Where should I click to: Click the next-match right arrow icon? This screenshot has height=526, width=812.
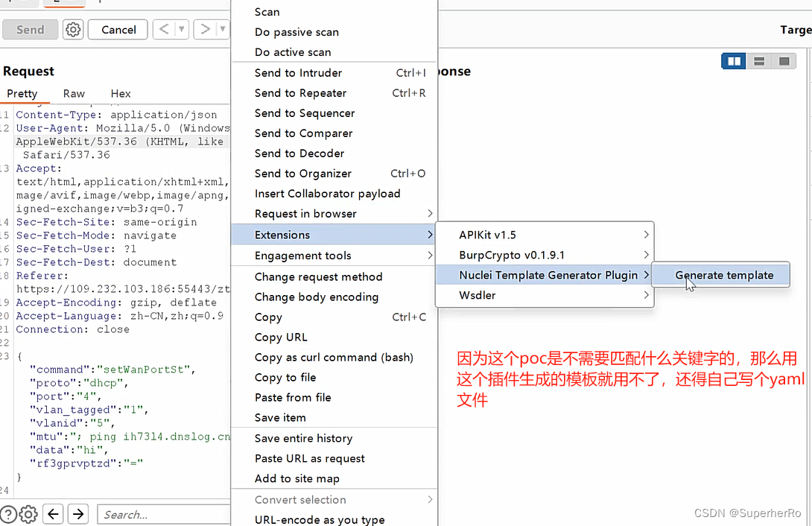pos(77,514)
